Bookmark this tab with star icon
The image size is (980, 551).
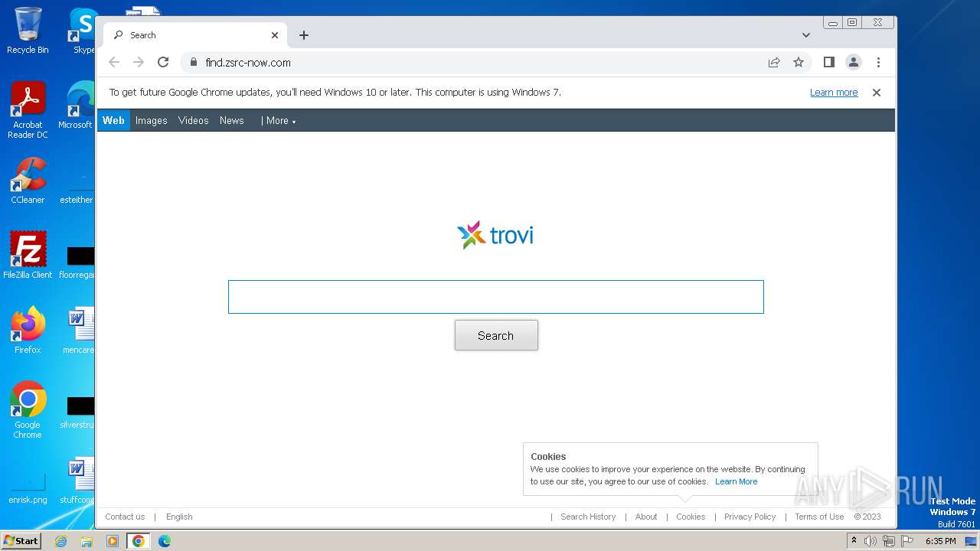799,62
